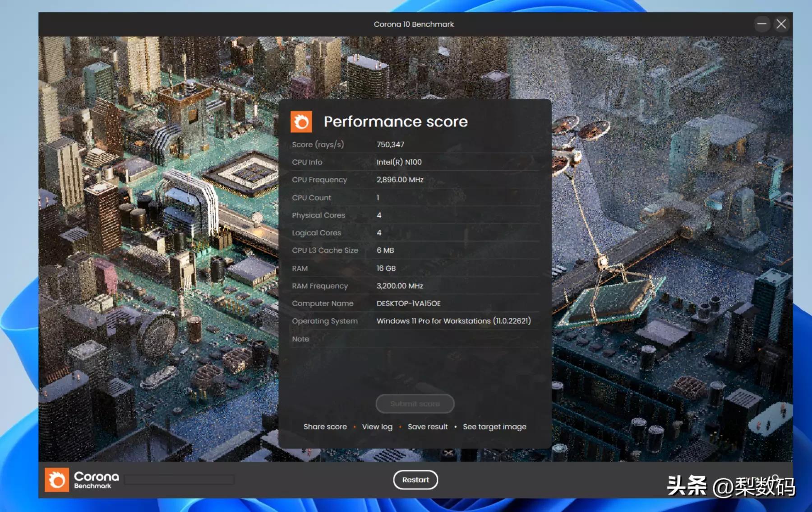Close the Corona 10 Benchmark window
The width and height of the screenshot is (812, 512).
pyautogui.click(x=781, y=24)
